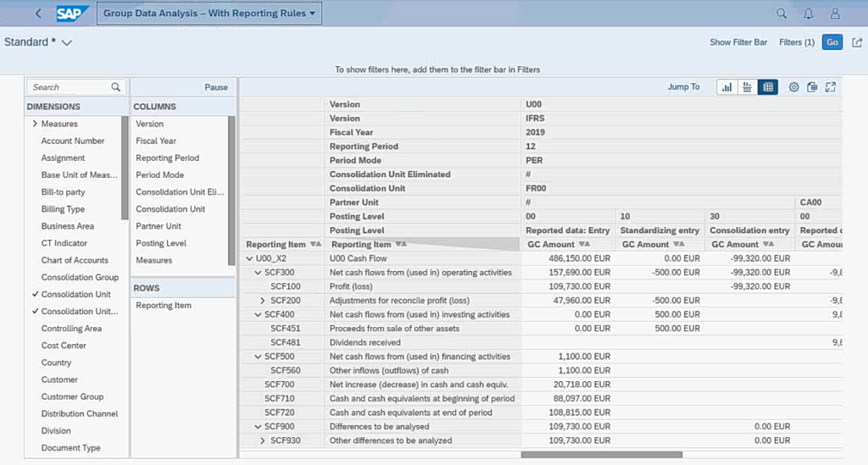Select Bill-to party dimension
Image resolution: width=868 pixels, height=465 pixels.
coord(63,192)
